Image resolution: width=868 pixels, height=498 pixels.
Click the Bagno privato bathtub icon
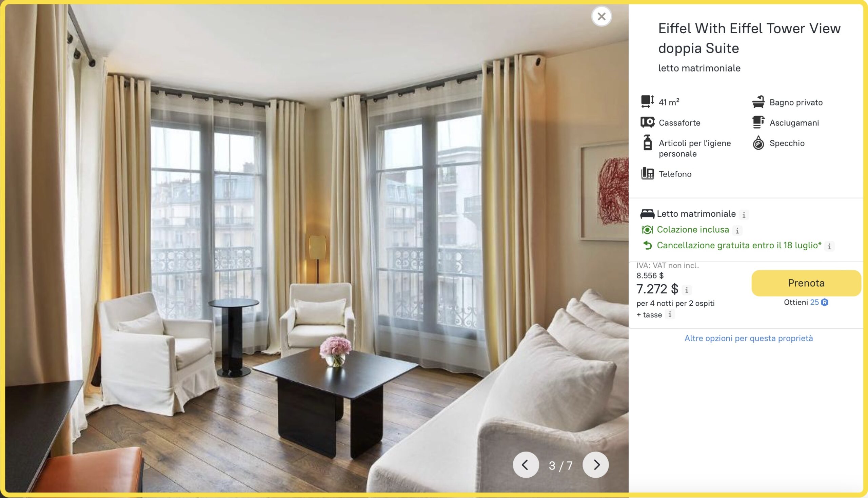coord(758,101)
